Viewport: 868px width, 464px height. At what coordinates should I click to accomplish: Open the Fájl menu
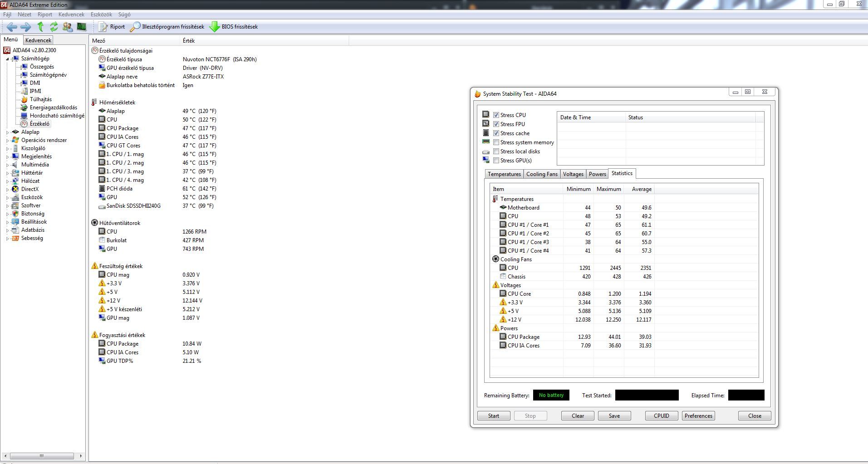pyautogui.click(x=7, y=15)
